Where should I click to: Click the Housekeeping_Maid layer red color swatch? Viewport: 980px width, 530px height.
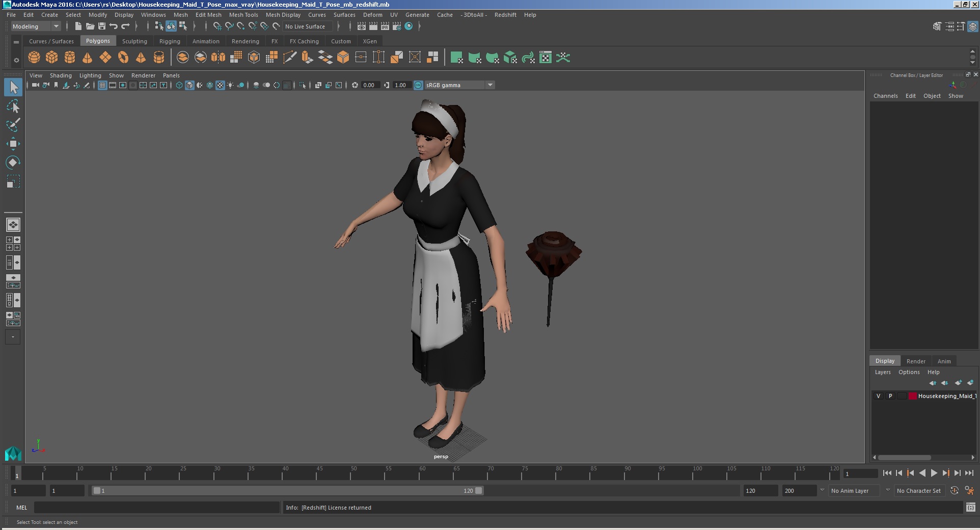(913, 396)
